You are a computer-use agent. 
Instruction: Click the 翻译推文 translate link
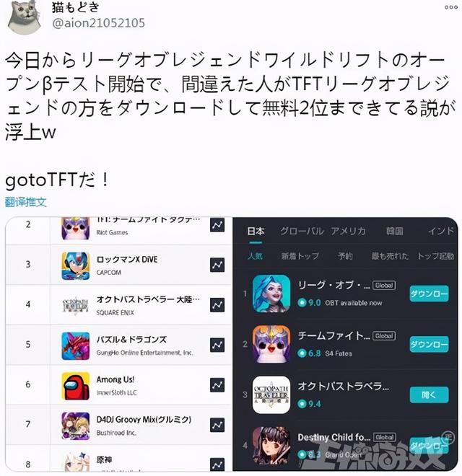click(x=26, y=202)
